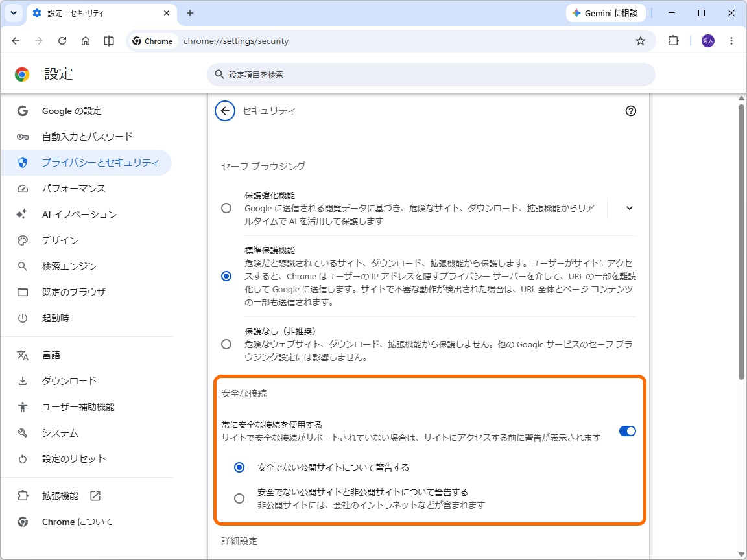Open the tab search dropdown arrow

14,13
